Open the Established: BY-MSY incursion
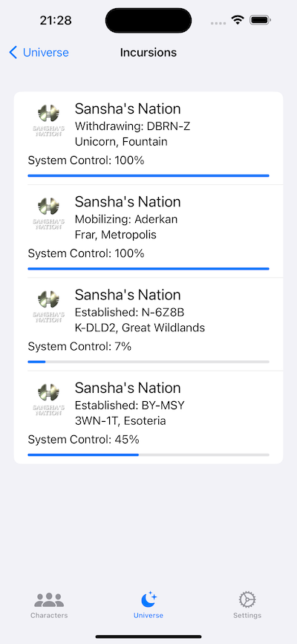Image resolution: width=297 pixels, height=644 pixels. [x=148, y=417]
